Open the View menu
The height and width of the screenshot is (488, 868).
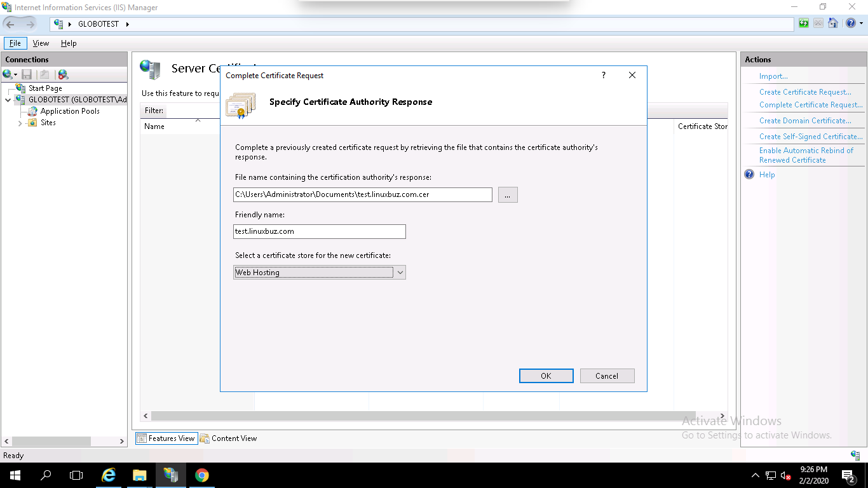coord(41,43)
